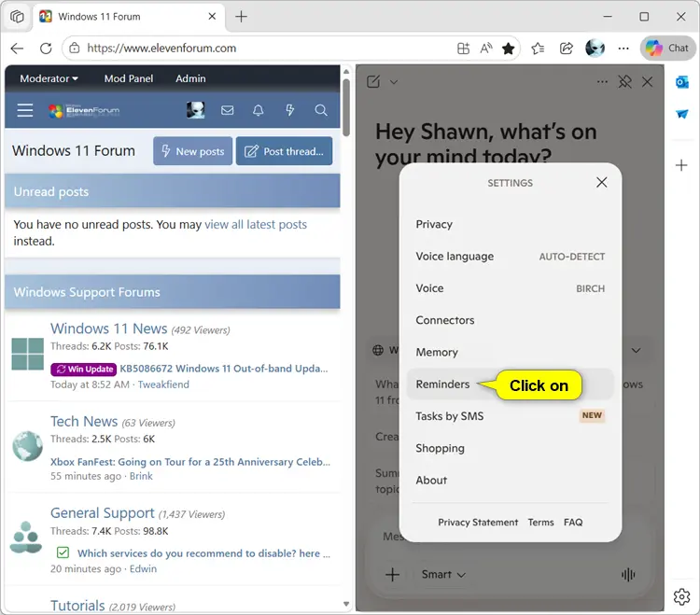Open view all latest posts link
Viewport: 700px width, 615px height.
[256, 225]
